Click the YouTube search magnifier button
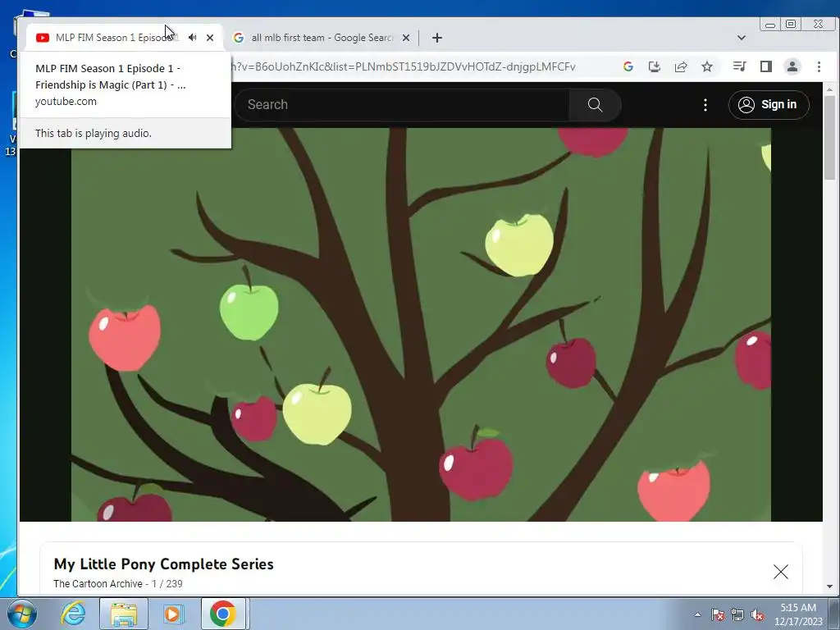The image size is (840, 630). coord(596,104)
